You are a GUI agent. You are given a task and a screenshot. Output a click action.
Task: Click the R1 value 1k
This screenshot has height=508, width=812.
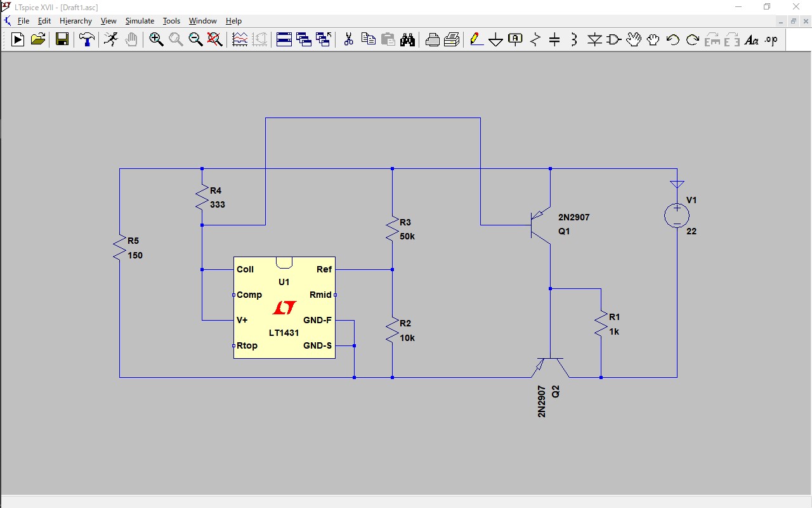[x=614, y=332]
